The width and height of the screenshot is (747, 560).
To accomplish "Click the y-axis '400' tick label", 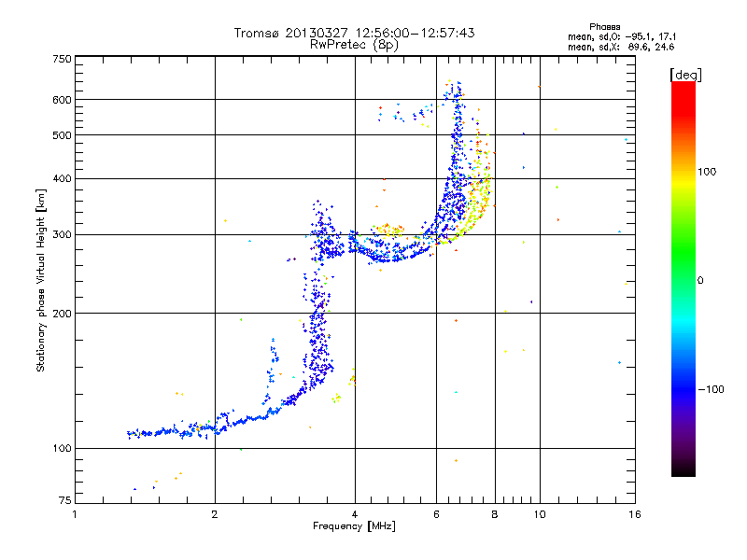I will coord(62,179).
